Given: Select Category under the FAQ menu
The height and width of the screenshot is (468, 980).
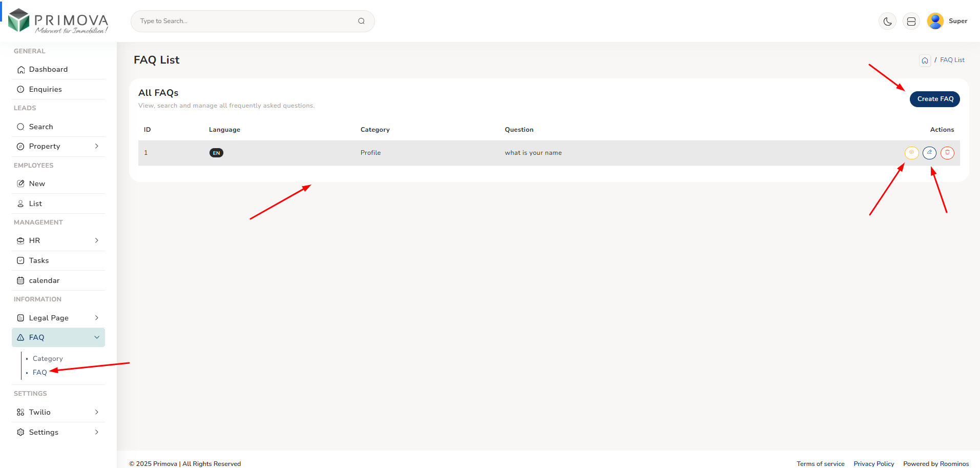Looking at the screenshot, I should click(48, 359).
